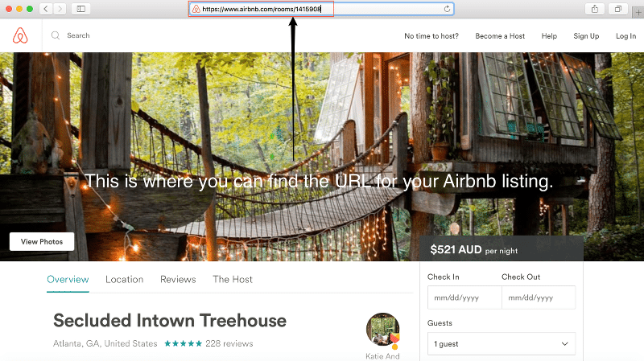The image size is (644, 361).
Task: Click the Airbnb logo icon
Action: (x=20, y=35)
